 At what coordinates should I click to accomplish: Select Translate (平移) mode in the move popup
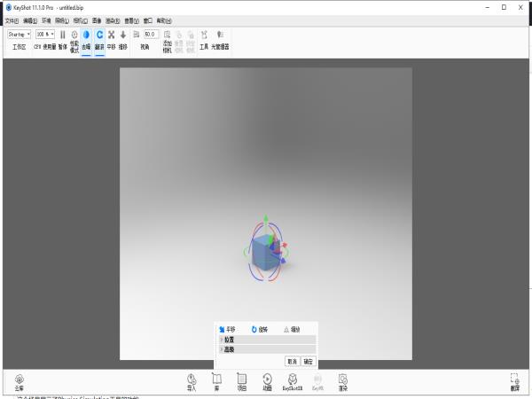click(227, 329)
